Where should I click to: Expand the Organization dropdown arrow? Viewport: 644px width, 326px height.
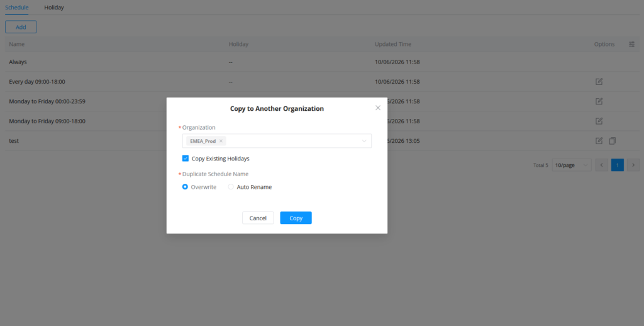coord(364,141)
